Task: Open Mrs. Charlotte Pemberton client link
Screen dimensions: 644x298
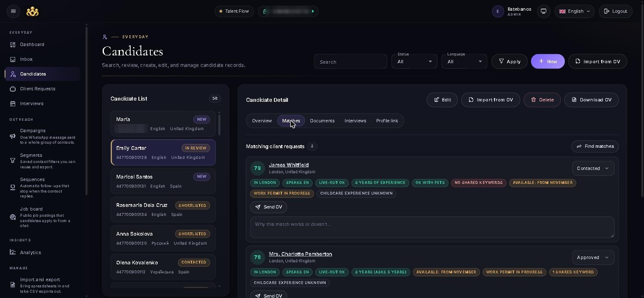Action: [x=300, y=254]
